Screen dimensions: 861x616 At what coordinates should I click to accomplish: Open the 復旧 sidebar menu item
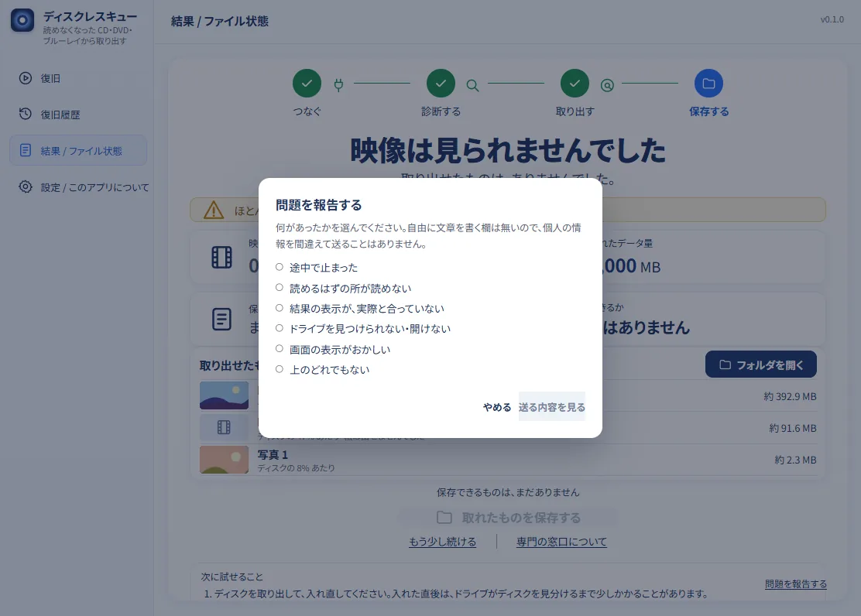(78, 78)
